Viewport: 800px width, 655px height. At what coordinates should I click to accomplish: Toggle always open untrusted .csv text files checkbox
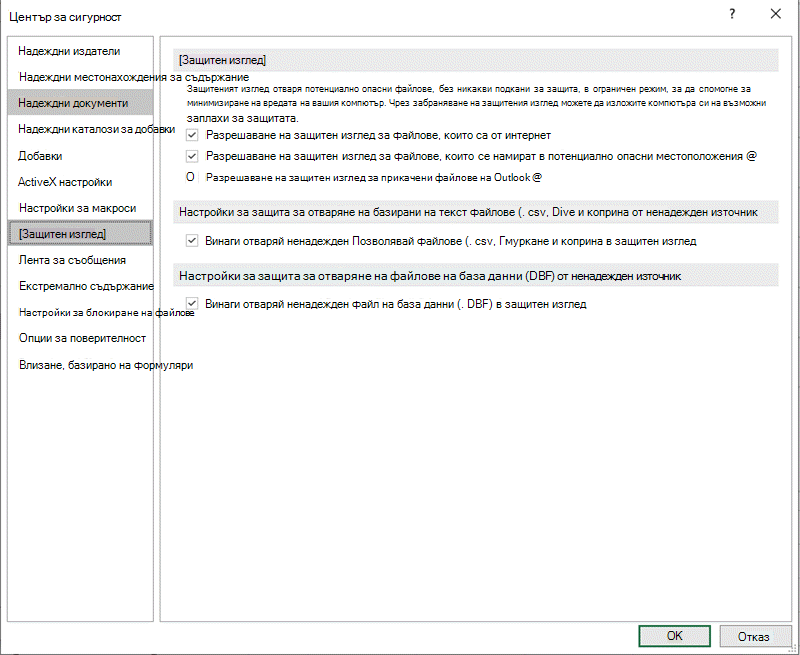click(x=192, y=241)
